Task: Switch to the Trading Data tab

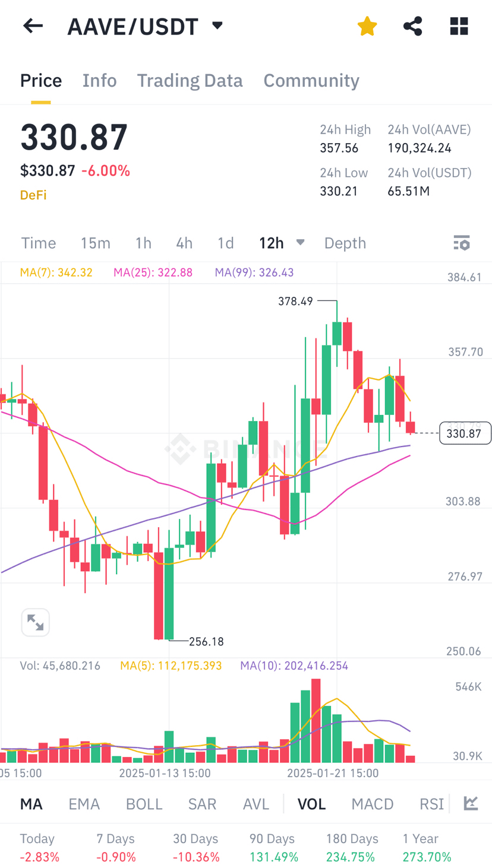Action: click(190, 81)
